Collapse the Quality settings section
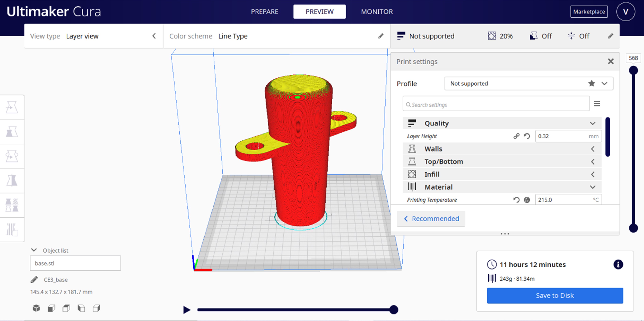The image size is (644, 321). (x=502, y=123)
